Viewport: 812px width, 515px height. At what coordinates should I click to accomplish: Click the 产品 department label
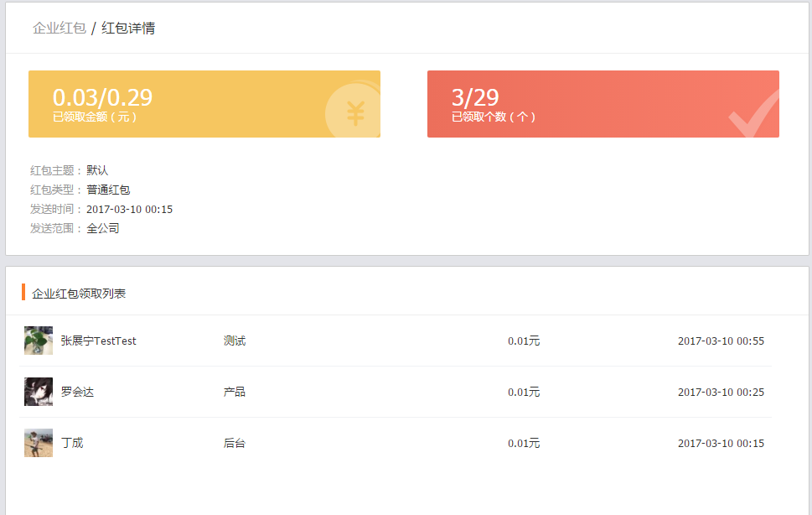(235, 393)
